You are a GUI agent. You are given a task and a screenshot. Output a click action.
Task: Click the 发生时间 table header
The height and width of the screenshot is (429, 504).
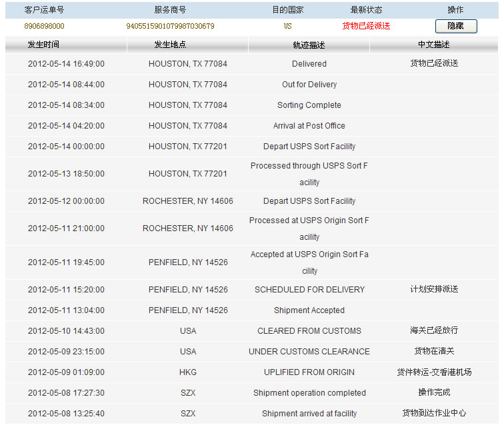[x=43, y=45]
